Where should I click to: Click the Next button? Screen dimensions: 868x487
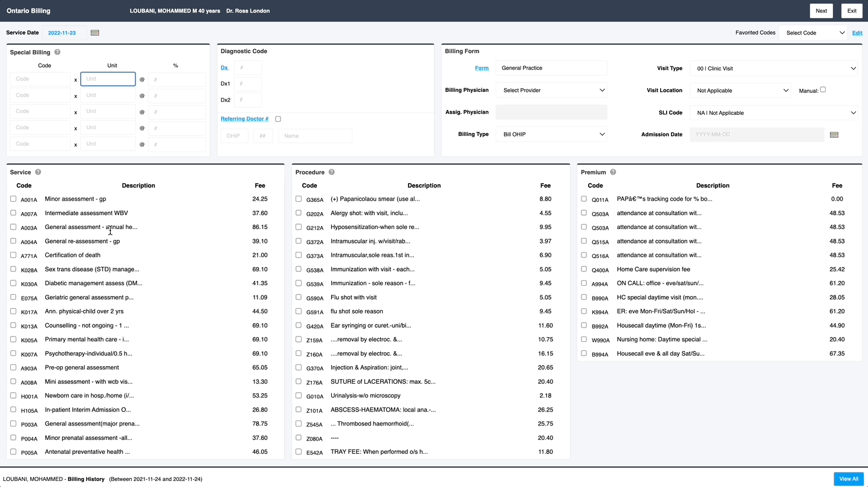point(821,10)
